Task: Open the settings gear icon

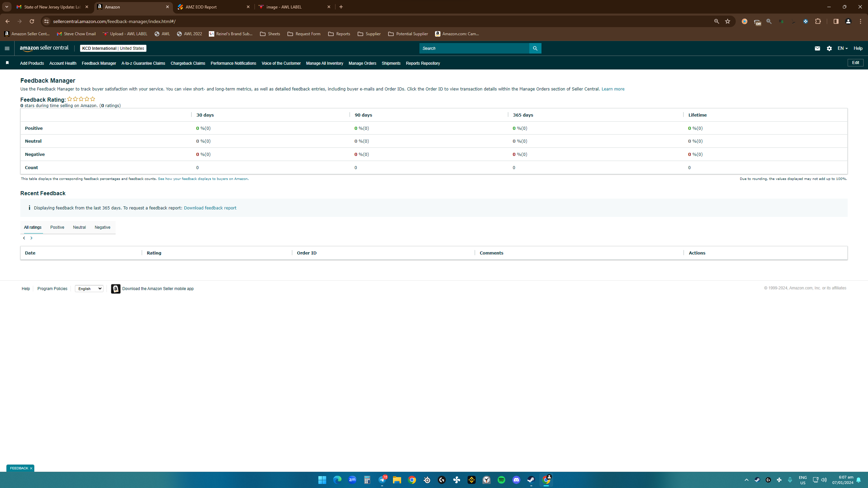Action: (829, 48)
